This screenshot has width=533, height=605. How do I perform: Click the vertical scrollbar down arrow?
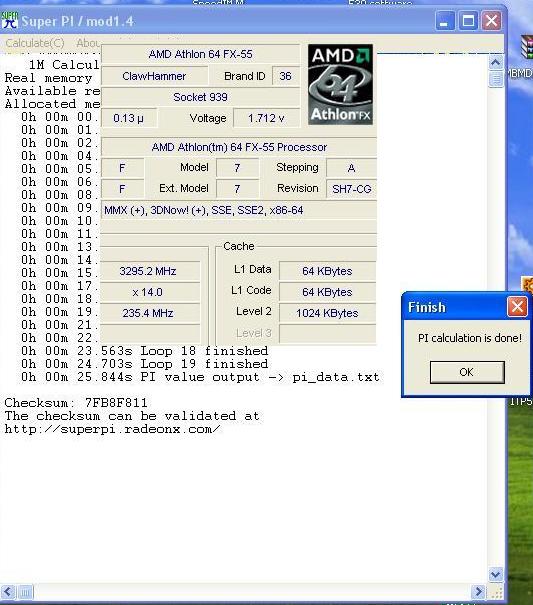(496, 575)
